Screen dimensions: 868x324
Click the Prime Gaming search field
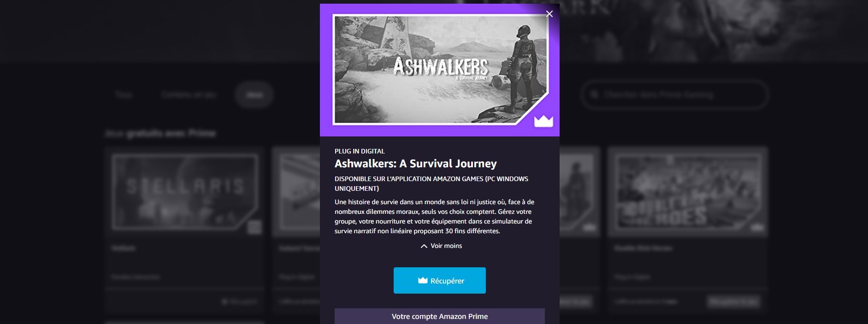(x=674, y=94)
